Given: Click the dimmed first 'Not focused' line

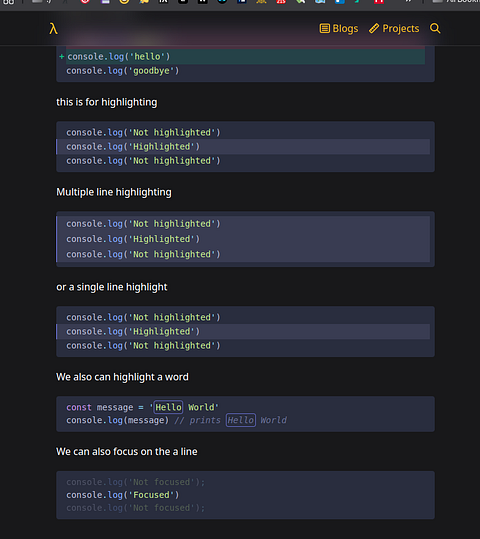Looking at the screenshot, I should [x=135, y=482].
